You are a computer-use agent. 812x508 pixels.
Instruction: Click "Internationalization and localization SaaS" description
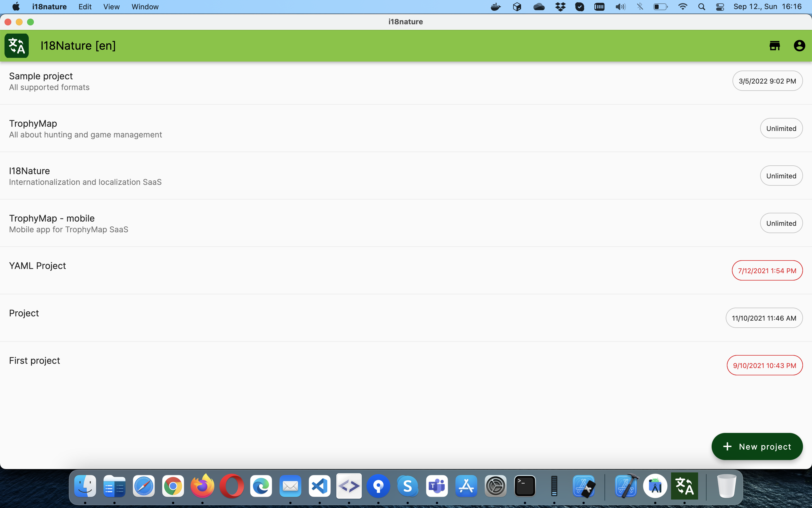coord(85,182)
